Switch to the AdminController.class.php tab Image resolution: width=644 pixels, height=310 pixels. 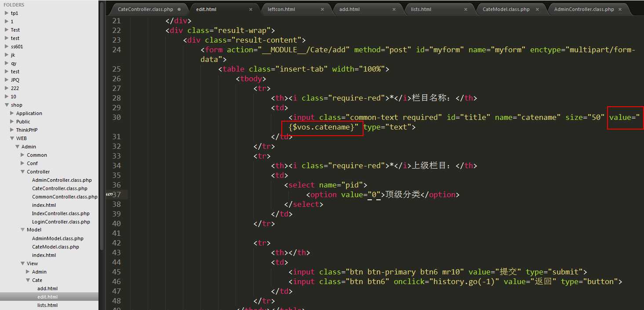pos(584,9)
